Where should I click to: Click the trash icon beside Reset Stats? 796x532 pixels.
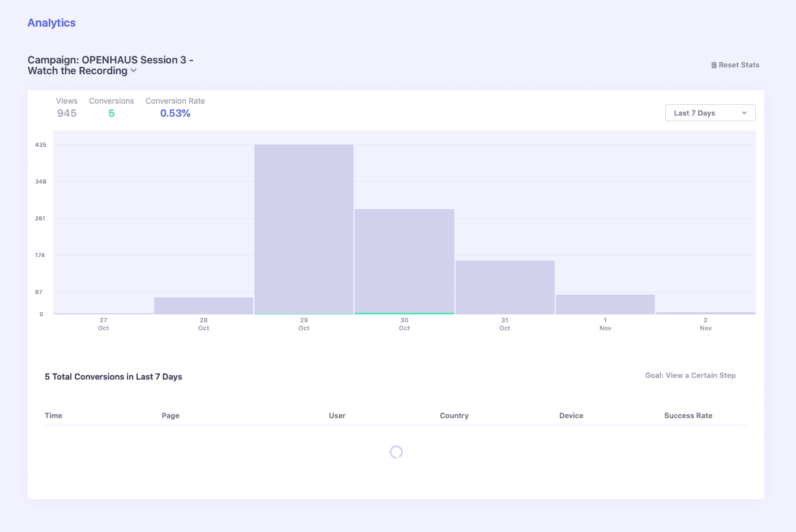coord(714,65)
